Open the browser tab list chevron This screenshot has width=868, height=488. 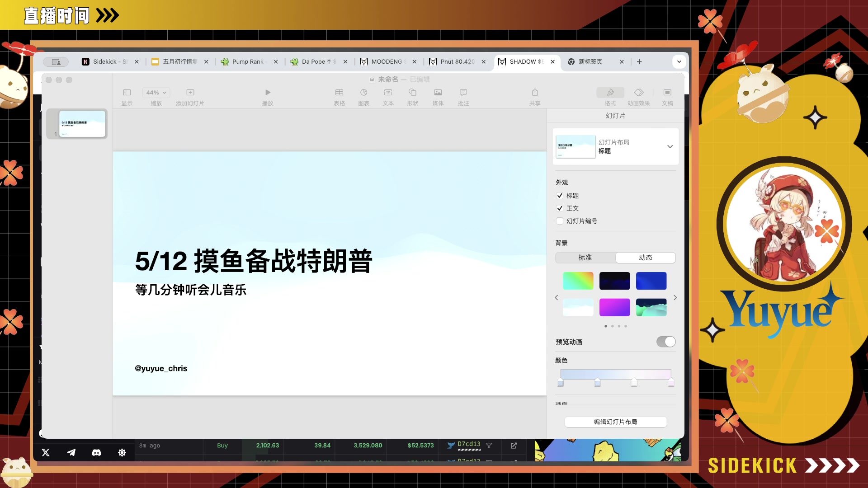click(x=679, y=62)
